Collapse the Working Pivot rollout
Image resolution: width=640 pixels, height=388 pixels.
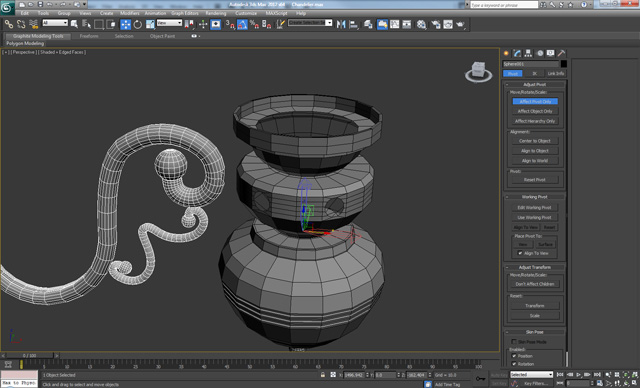pos(535,197)
